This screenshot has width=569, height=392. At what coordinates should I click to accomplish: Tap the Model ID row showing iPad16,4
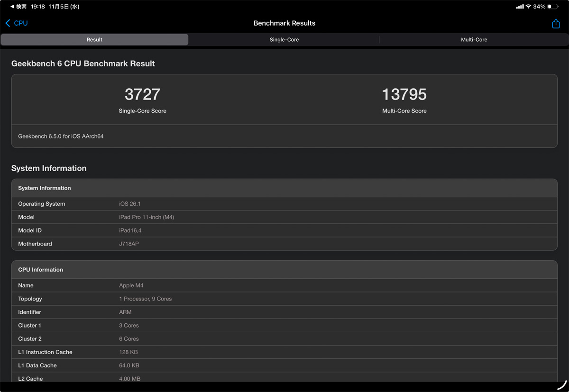[284, 230]
